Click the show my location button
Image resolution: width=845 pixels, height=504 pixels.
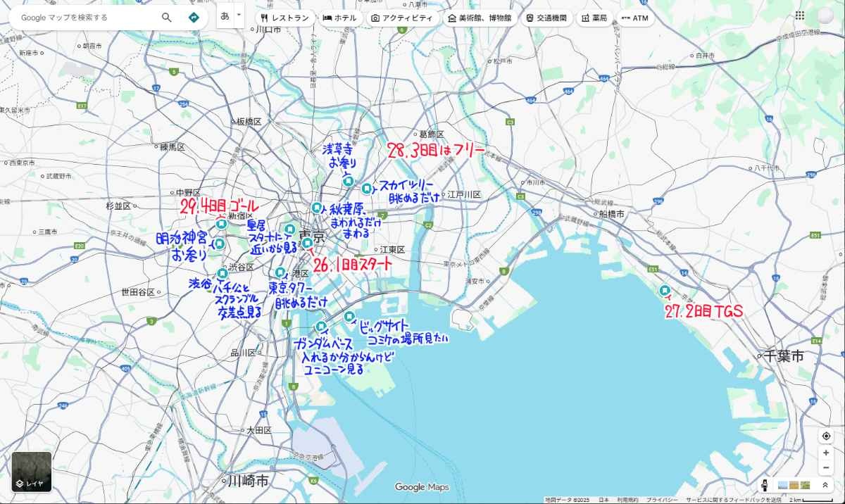point(826,436)
